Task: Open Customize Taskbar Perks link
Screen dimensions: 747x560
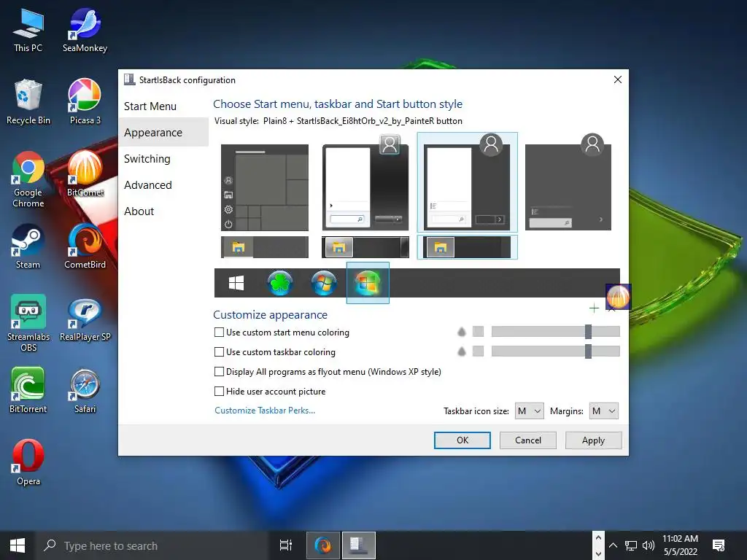Action: coord(265,411)
